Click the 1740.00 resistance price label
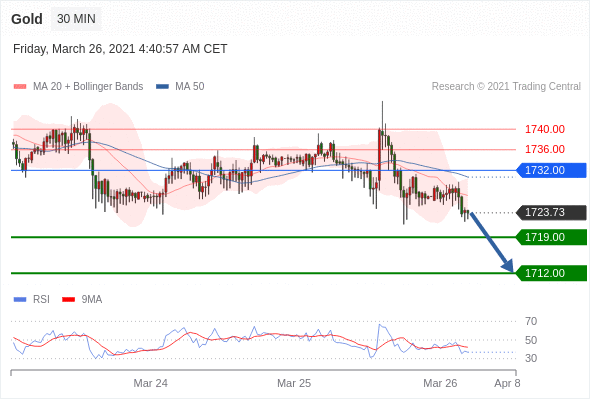Viewport: 590px width, 400px height. (544, 129)
